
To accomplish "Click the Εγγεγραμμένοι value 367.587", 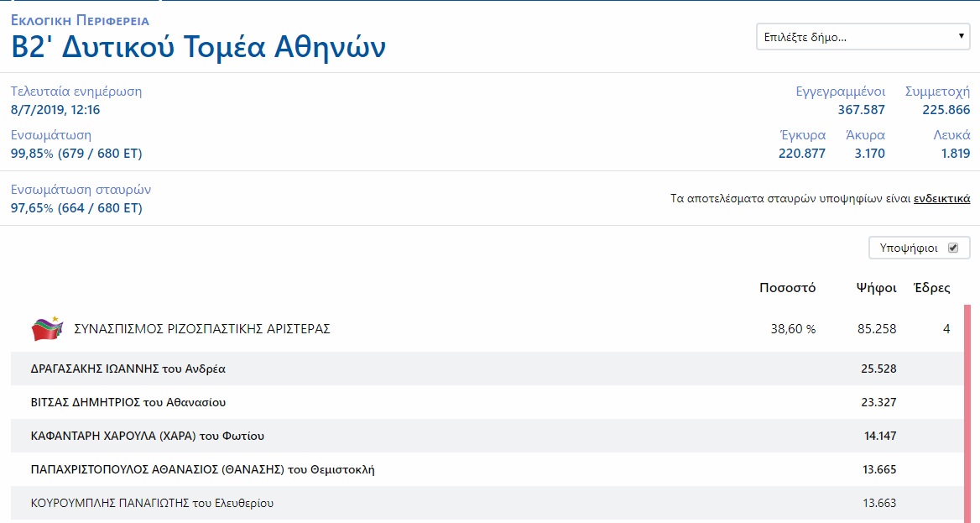I will 861,110.
